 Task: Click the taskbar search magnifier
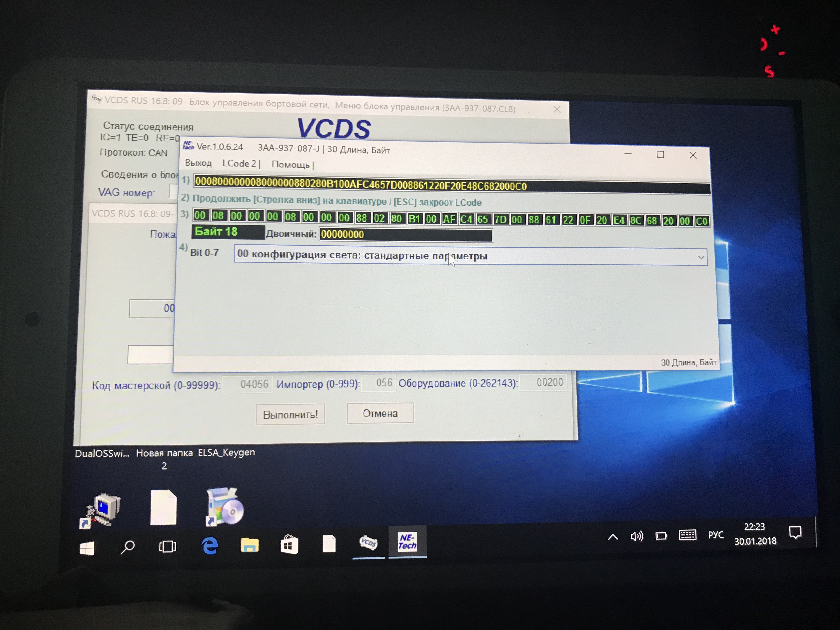(x=127, y=547)
